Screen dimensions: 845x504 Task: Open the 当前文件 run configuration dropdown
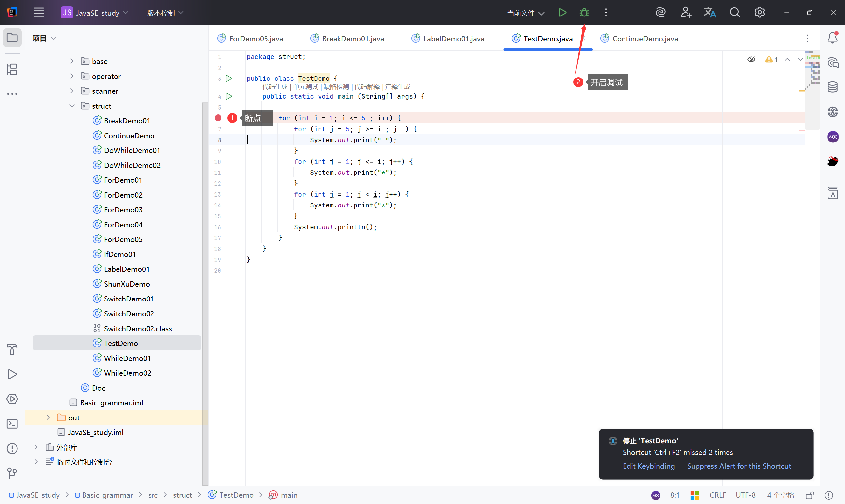point(525,13)
